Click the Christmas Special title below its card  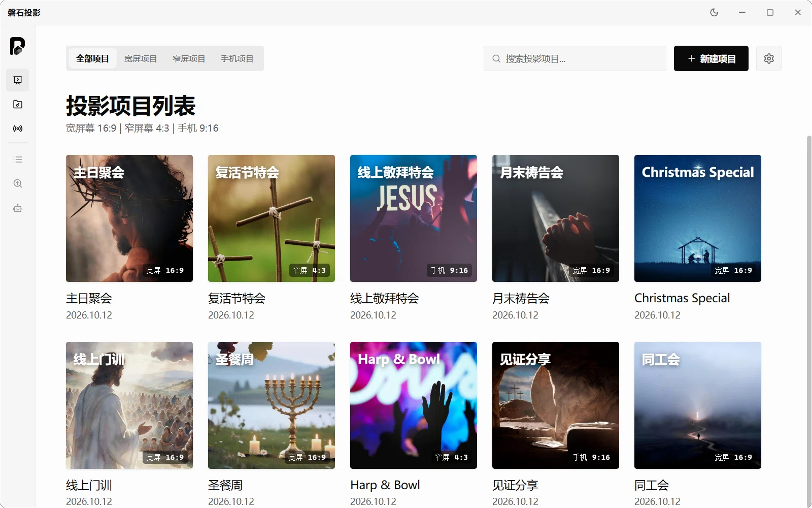(x=682, y=298)
